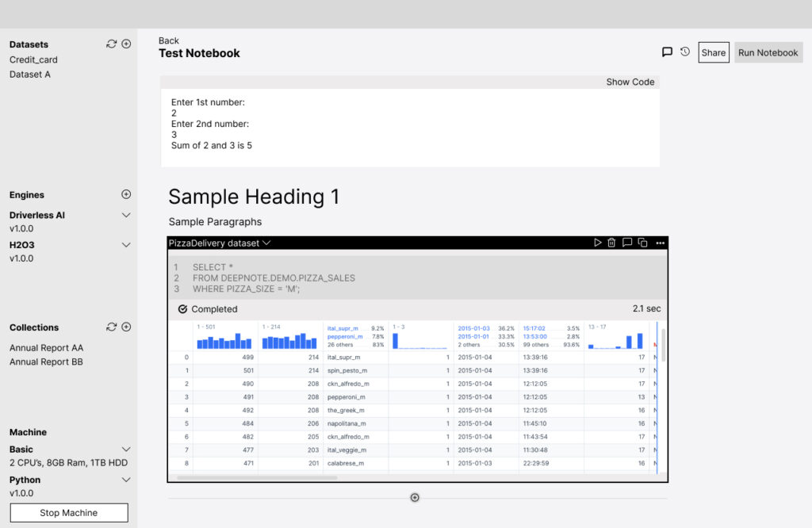Add a new cell below the table
Screen dimensions: 812x528
click(414, 497)
